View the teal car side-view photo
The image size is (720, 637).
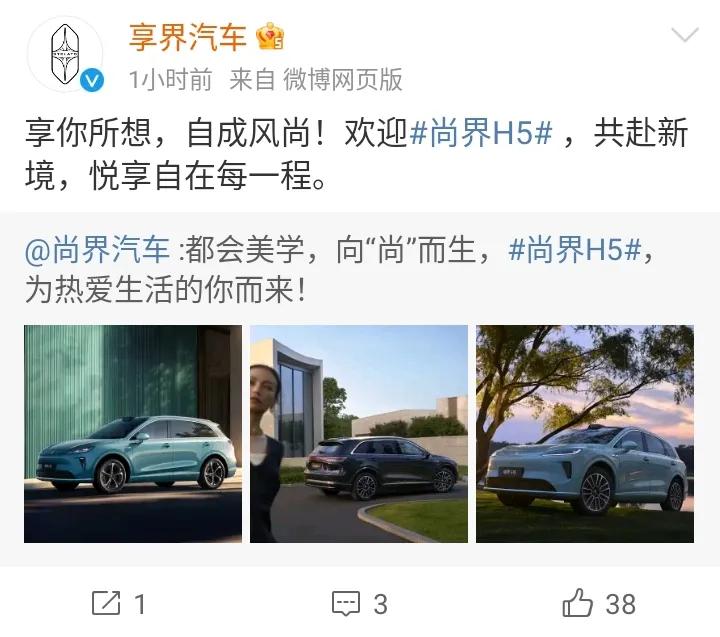click(133, 434)
